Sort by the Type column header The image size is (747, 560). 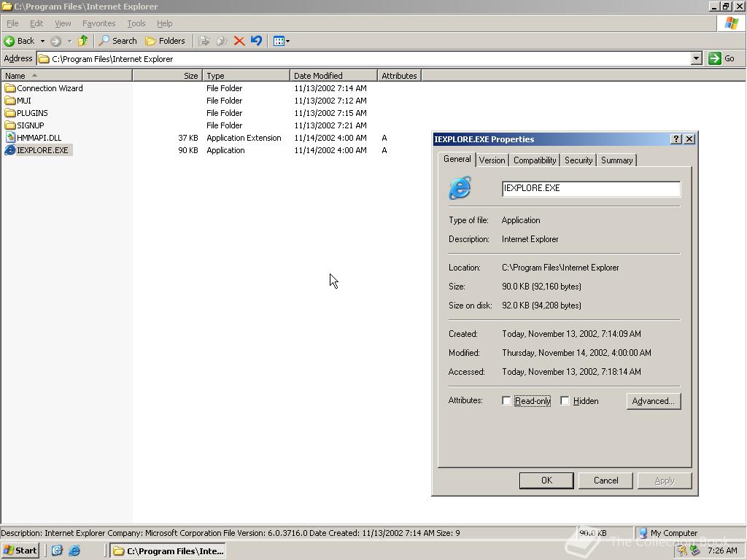tap(247, 76)
